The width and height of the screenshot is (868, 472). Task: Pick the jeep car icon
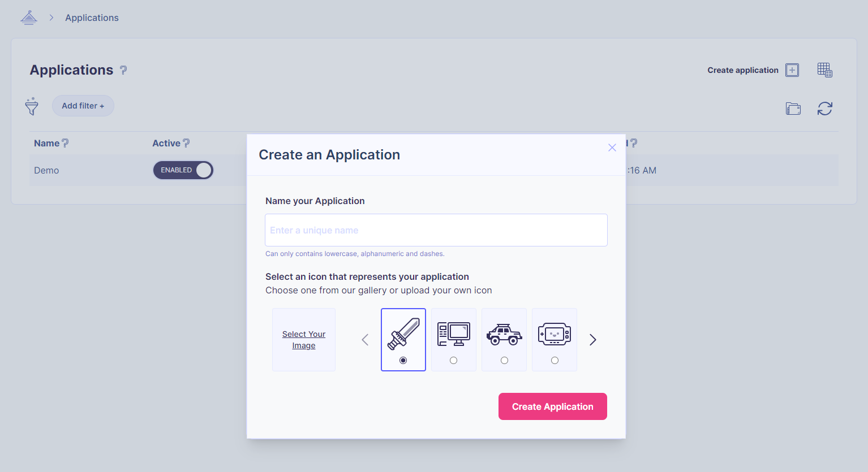[504, 334]
